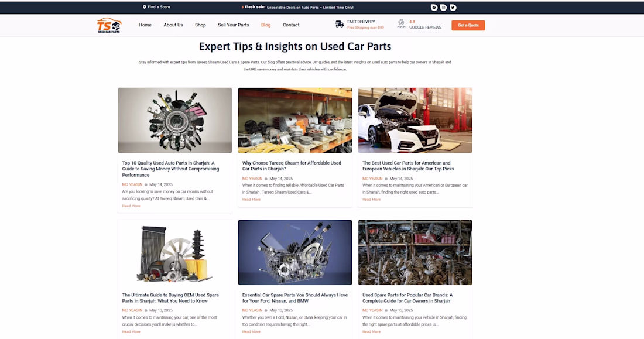Read more on Top 10 Quality Used Auto Parts
Screen dimensions: 644x339
(131, 206)
